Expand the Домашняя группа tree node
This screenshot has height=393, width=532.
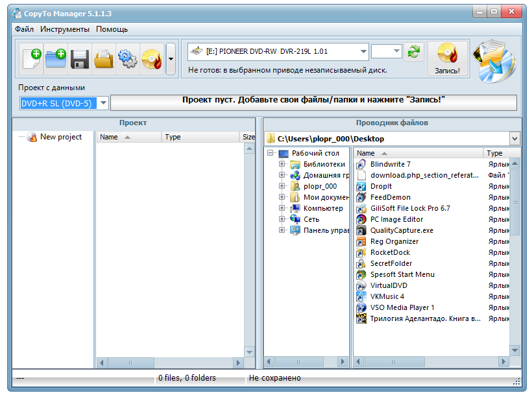(282, 175)
